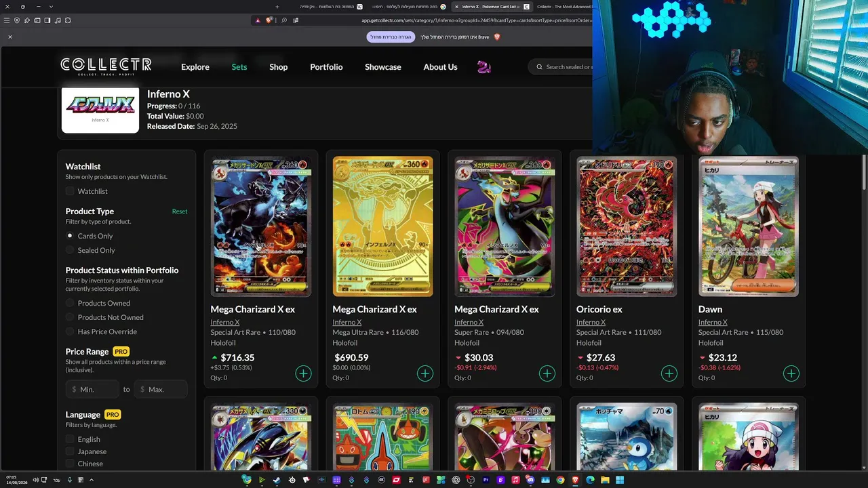The height and width of the screenshot is (488, 868).
Task: Click the search magnifier icon
Action: (540, 67)
